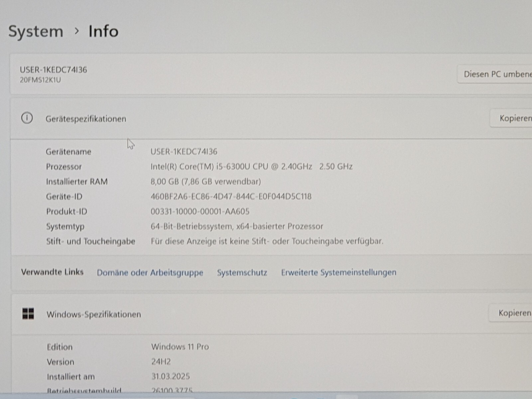Click the System breadcrumb link

click(x=36, y=32)
